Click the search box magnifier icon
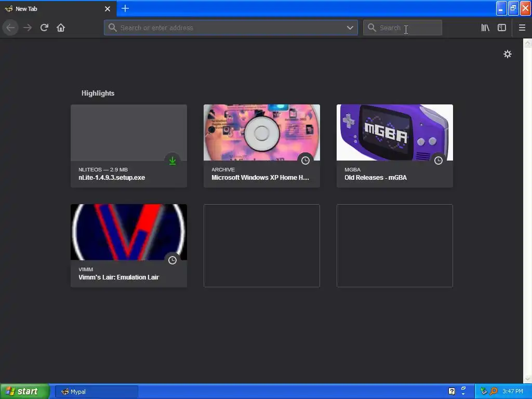 pyautogui.click(x=372, y=28)
